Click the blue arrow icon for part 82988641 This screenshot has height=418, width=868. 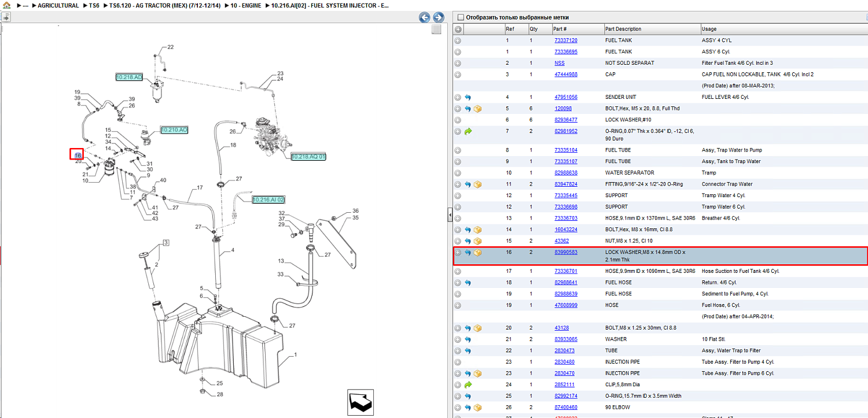pyautogui.click(x=468, y=283)
